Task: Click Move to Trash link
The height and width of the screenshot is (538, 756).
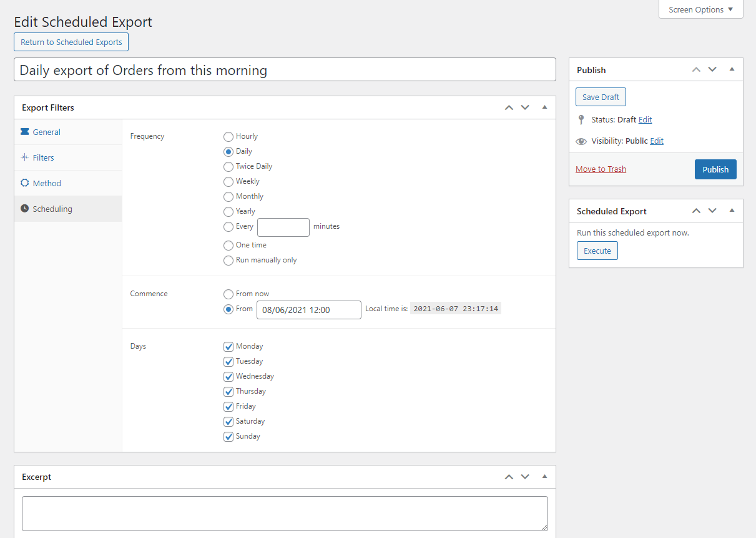Action: click(601, 169)
